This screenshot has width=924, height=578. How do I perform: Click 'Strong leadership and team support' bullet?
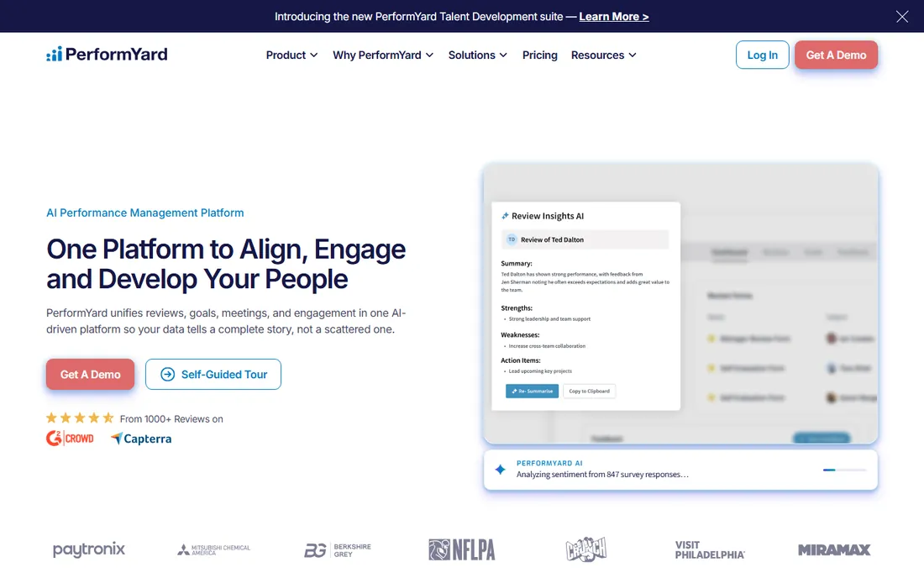click(549, 318)
